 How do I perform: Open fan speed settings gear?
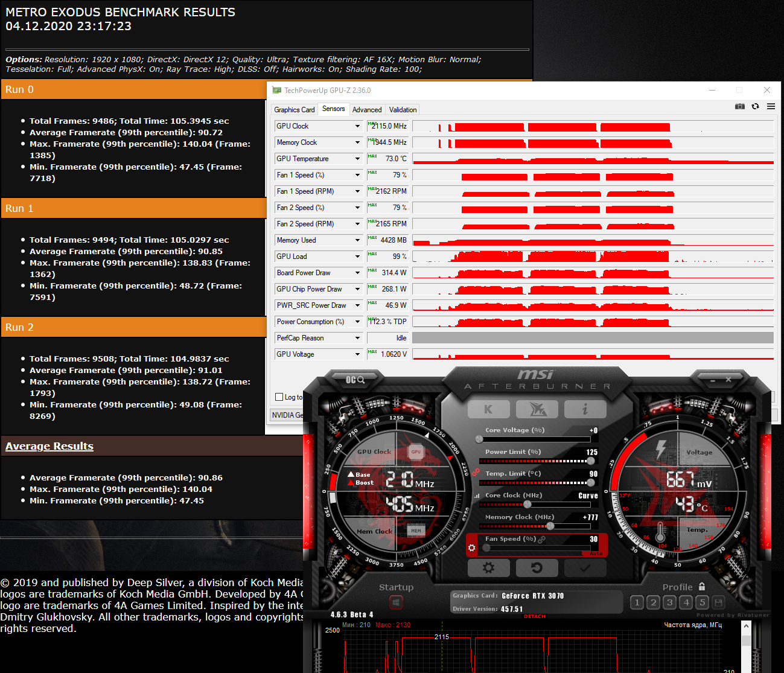[472, 548]
